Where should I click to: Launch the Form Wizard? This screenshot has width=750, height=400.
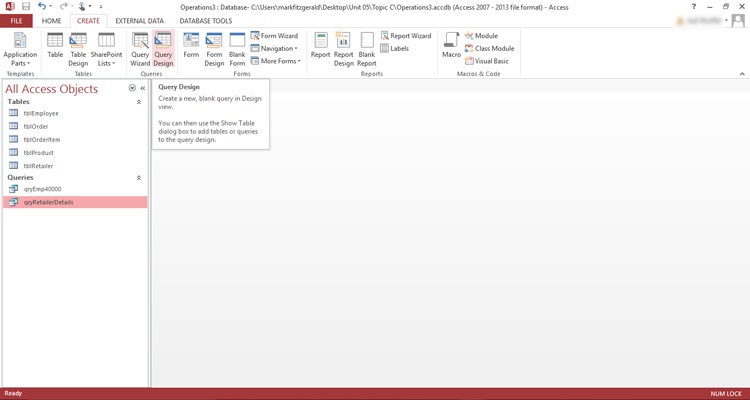[x=274, y=36]
